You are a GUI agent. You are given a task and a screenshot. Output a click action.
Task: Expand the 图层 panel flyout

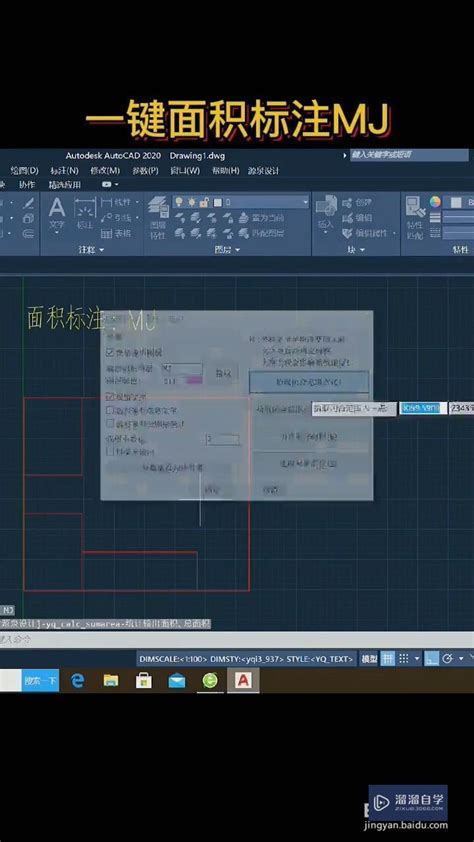(227, 250)
